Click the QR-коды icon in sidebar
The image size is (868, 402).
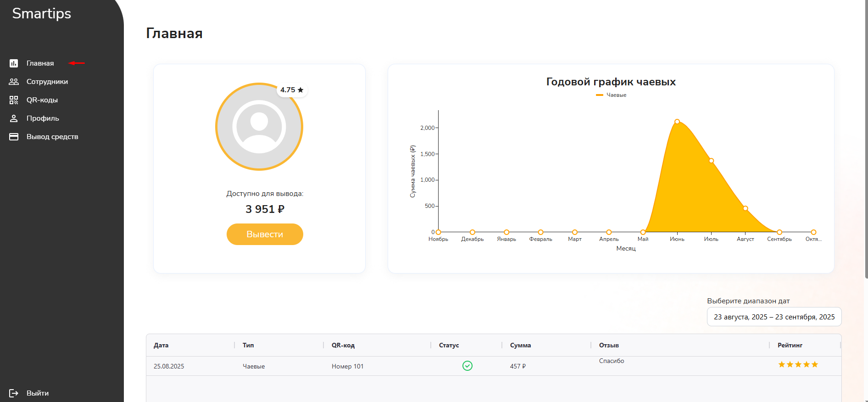tap(14, 100)
